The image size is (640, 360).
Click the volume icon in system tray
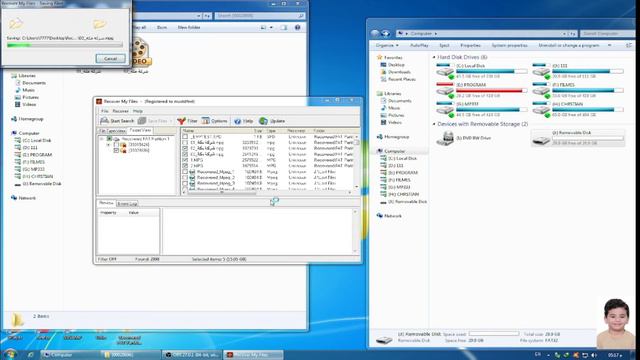594,355
